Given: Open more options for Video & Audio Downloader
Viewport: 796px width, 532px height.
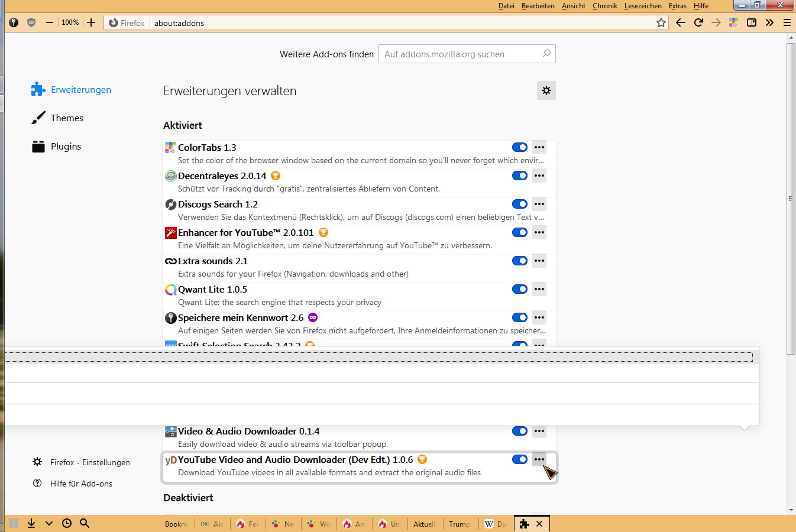Looking at the screenshot, I should [539, 431].
